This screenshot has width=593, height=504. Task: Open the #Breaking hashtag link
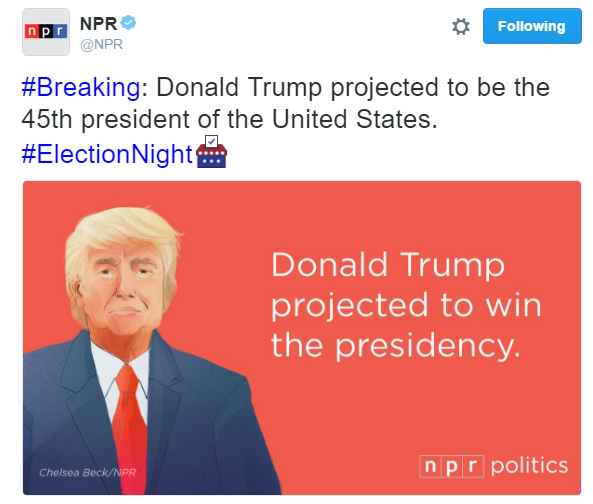pyautogui.click(x=81, y=87)
